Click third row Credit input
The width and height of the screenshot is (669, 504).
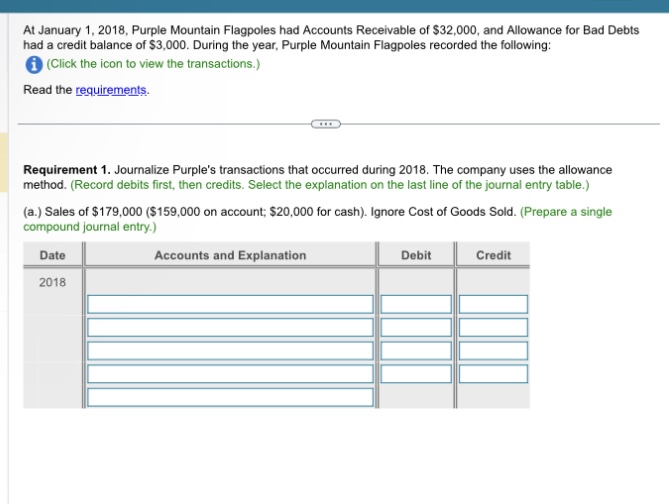click(493, 350)
